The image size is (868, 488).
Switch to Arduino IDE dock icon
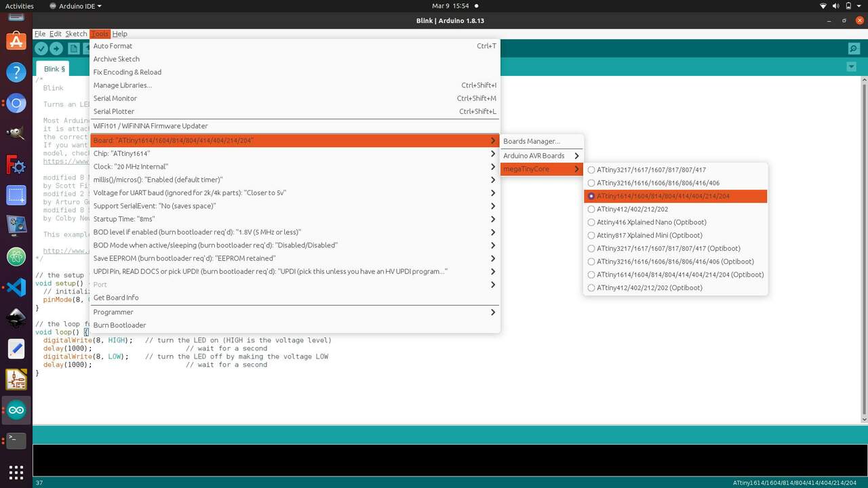(16, 410)
